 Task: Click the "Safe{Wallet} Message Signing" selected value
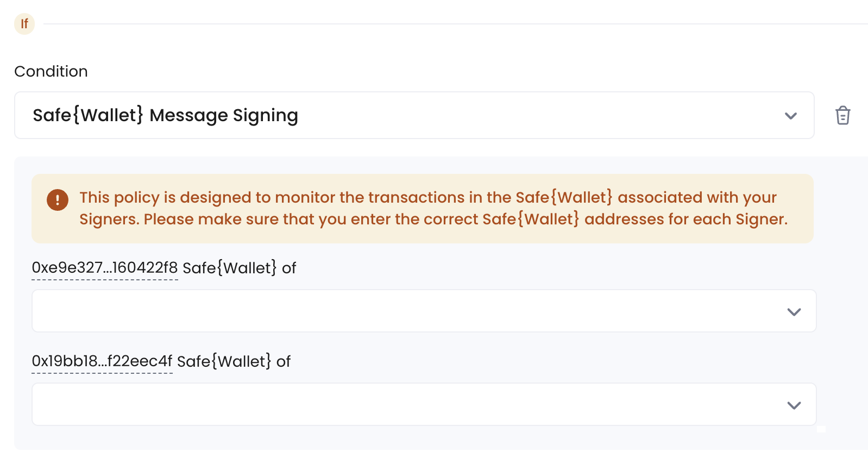pyautogui.click(x=165, y=115)
